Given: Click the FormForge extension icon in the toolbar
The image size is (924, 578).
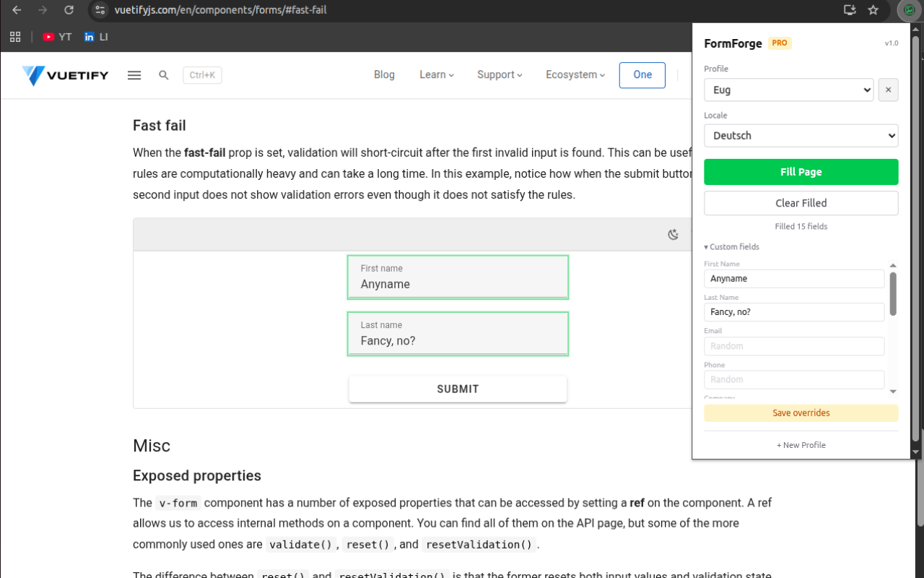Looking at the screenshot, I should coord(908,10).
